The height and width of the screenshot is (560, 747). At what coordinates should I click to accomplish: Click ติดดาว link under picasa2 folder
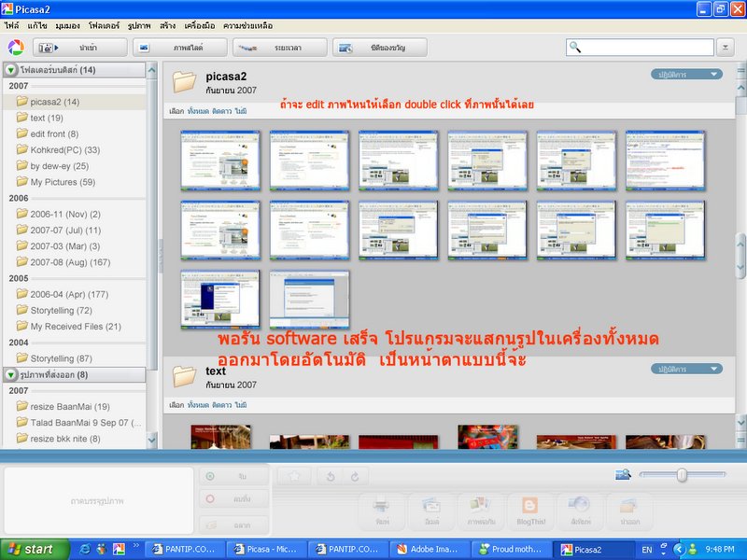221,111
